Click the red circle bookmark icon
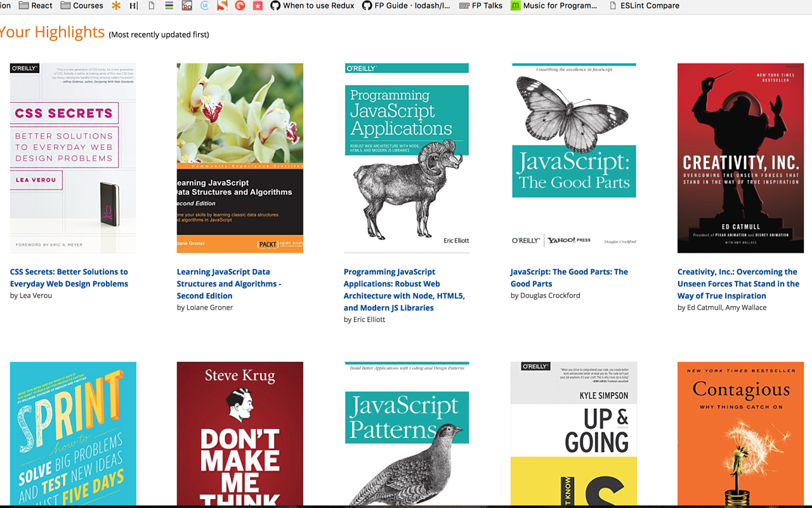This screenshot has width=812, height=508. tap(240, 6)
